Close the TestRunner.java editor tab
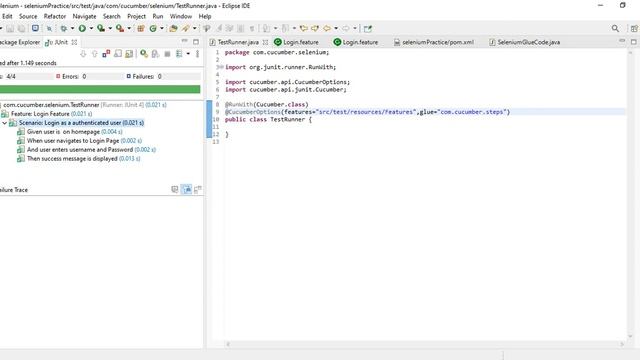The image size is (640, 360). click(x=265, y=42)
